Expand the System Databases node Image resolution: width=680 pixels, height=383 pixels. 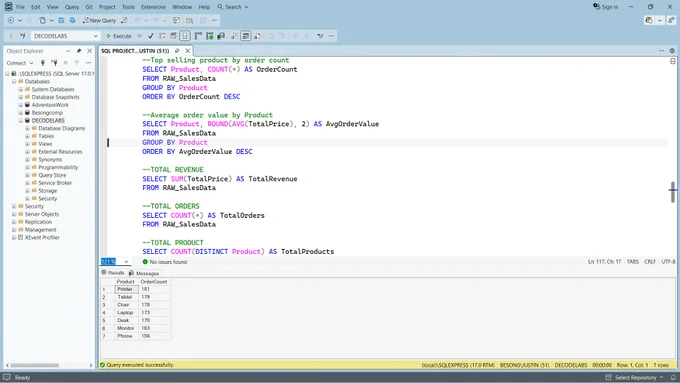(20, 89)
